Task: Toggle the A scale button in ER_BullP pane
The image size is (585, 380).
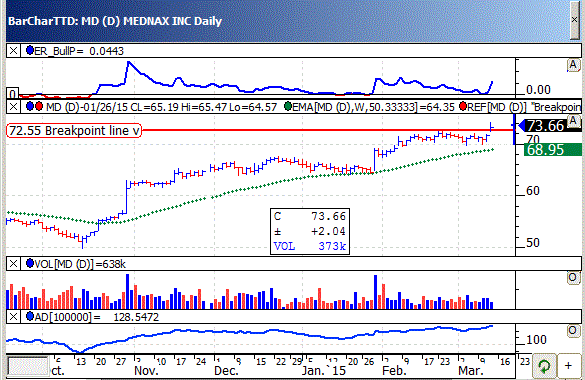Action: tap(573, 65)
